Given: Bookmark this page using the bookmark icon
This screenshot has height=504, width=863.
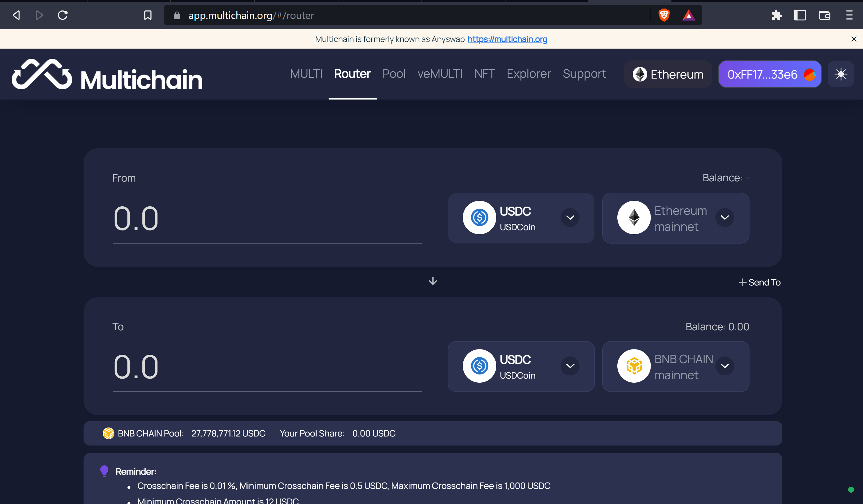Looking at the screenshot, I should pyautogui.click(x=148, y=15).
